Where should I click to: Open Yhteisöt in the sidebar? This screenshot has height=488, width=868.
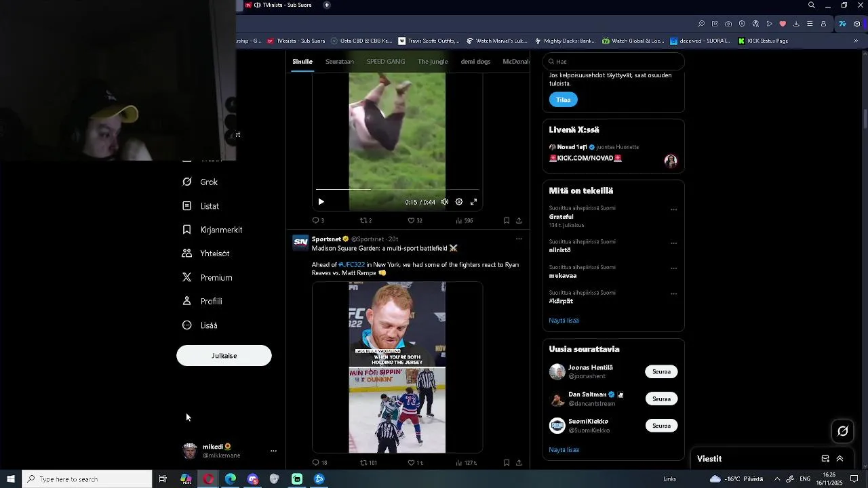[x=206, y=253]
